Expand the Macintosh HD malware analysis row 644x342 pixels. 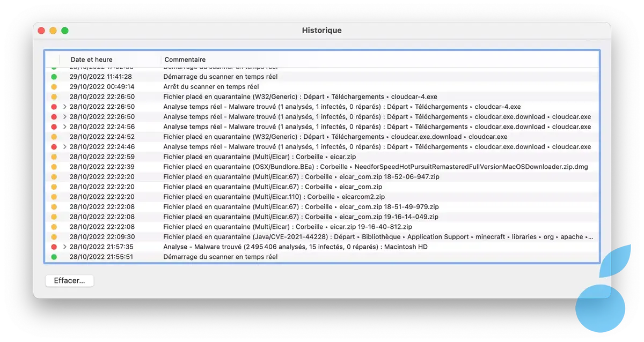pyautogui.click(x=64, y=247)
